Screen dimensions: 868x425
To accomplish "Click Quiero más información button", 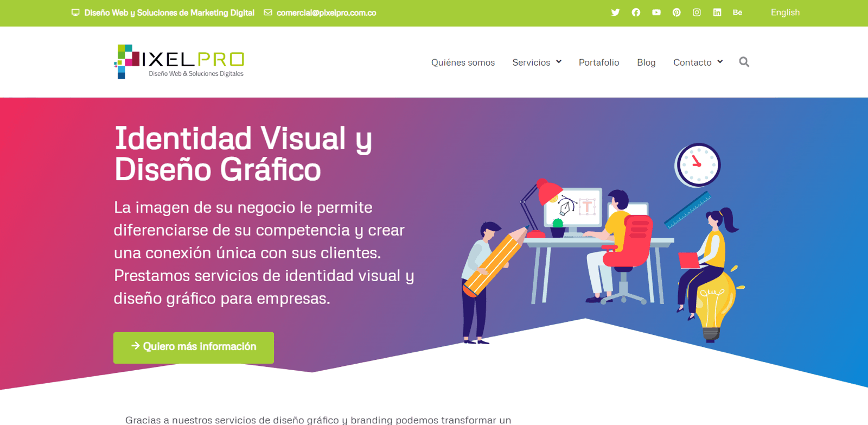I will (194, 347).
